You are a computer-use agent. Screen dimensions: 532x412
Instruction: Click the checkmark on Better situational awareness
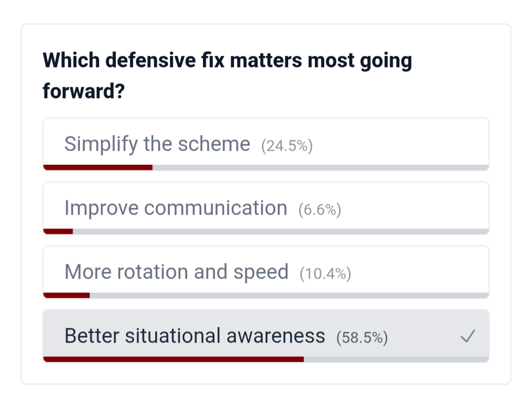coord(467,337)
